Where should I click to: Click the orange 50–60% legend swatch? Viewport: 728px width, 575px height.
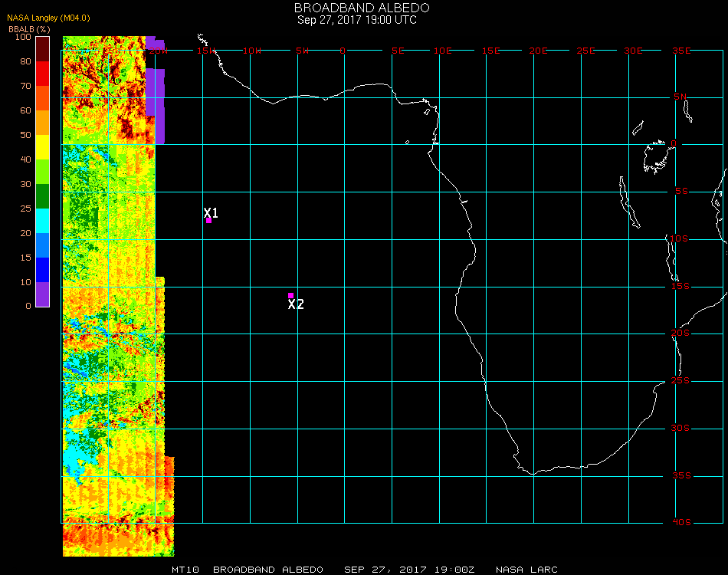43,123
